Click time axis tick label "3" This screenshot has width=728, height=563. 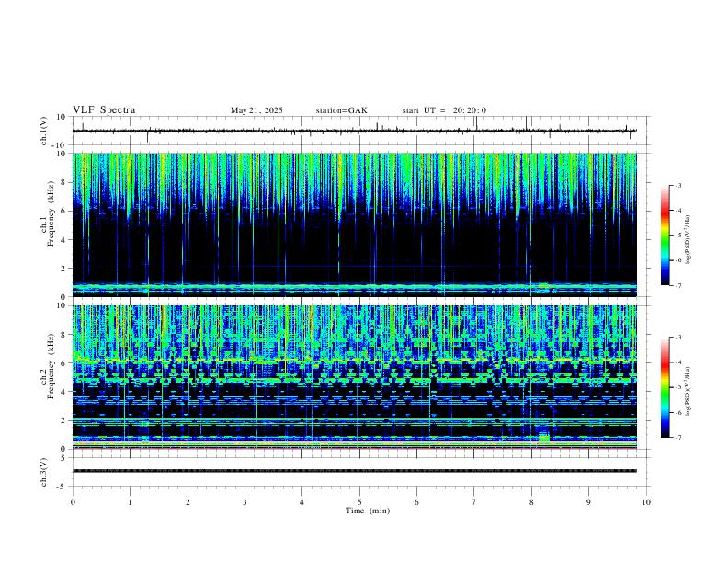point(245,502)
